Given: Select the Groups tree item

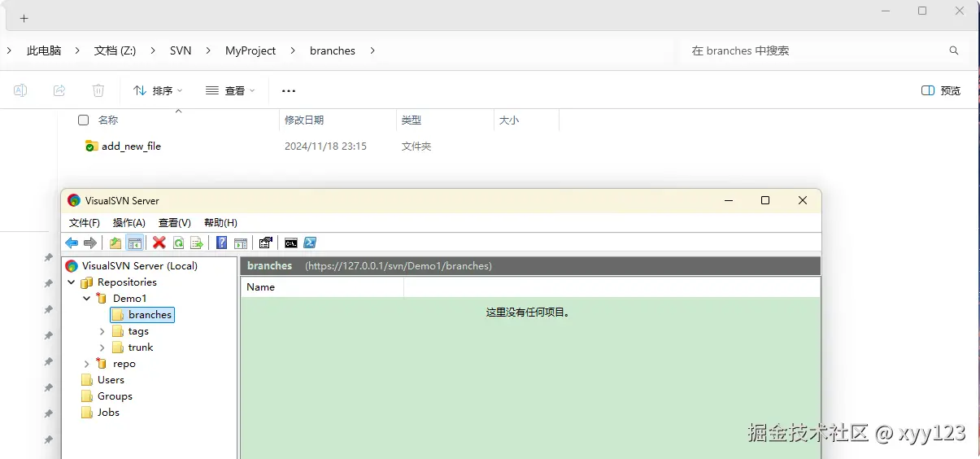Looking at the screenshot, I should pos(115,396).
